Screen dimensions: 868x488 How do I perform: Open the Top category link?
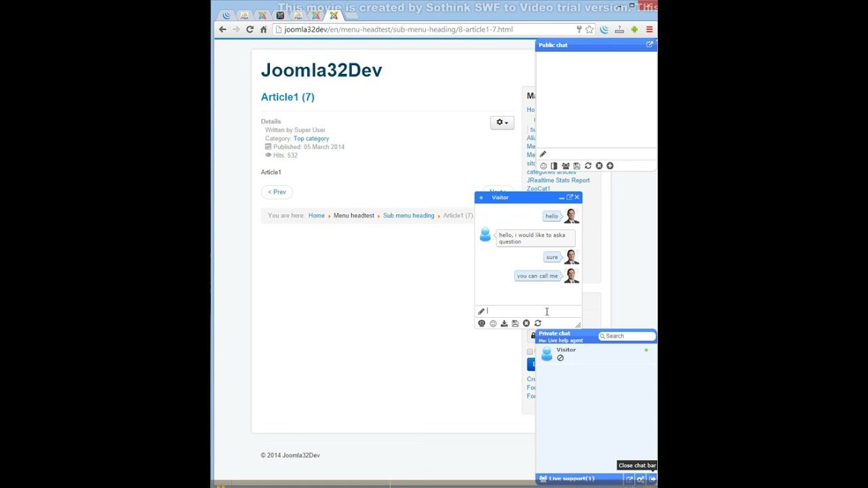coord(311,138)
